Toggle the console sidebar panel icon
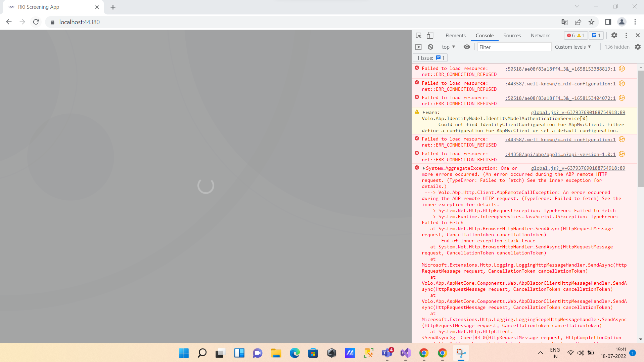 tap(418, 47)
